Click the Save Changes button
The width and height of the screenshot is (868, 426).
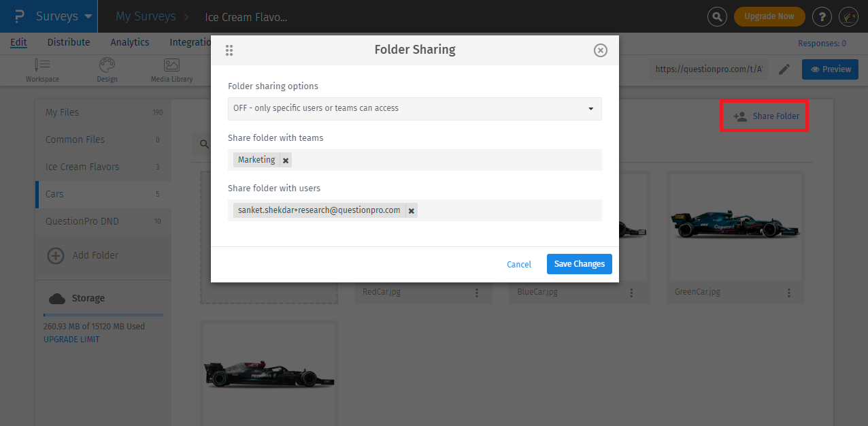[x=579, y=264]
